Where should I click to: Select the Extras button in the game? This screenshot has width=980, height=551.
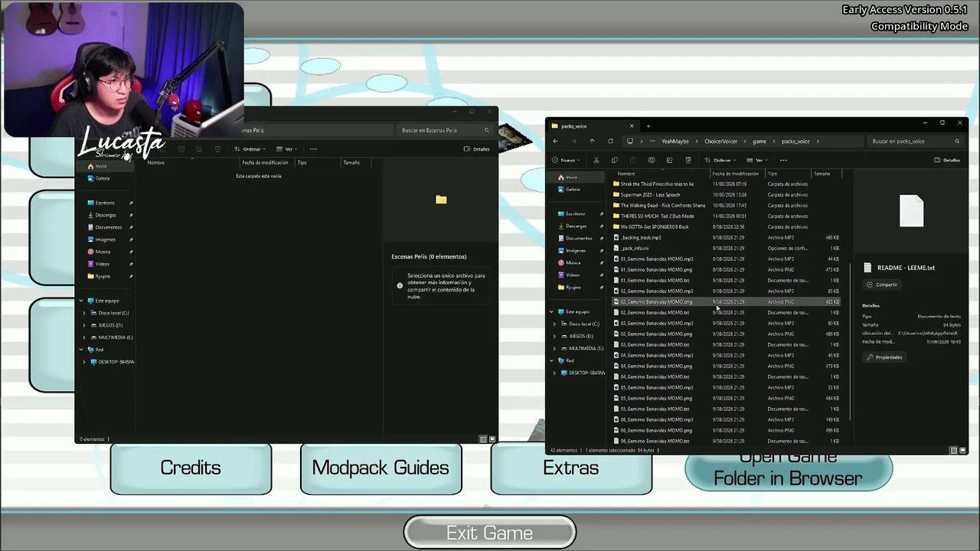tap(570, 468)
